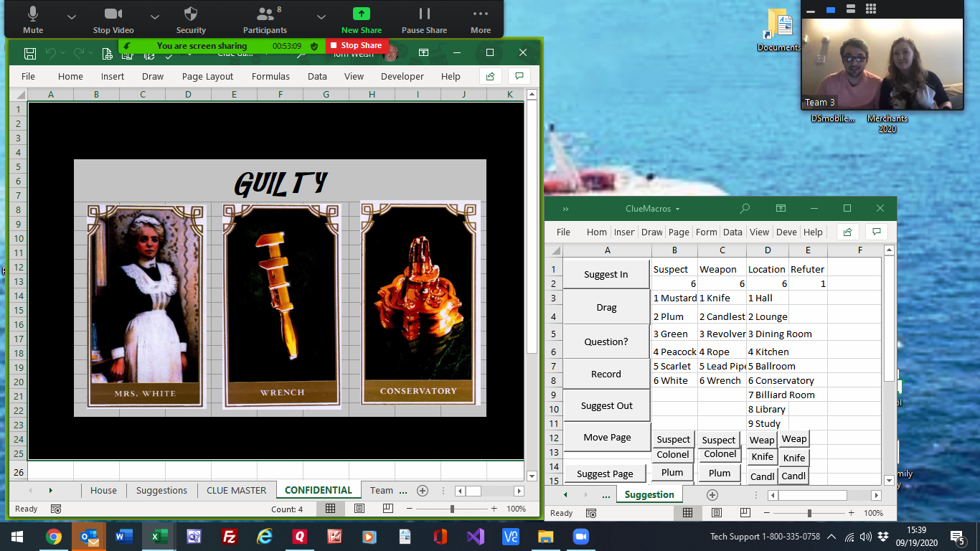Open Comments in ClueMacros window

[876, 232]
